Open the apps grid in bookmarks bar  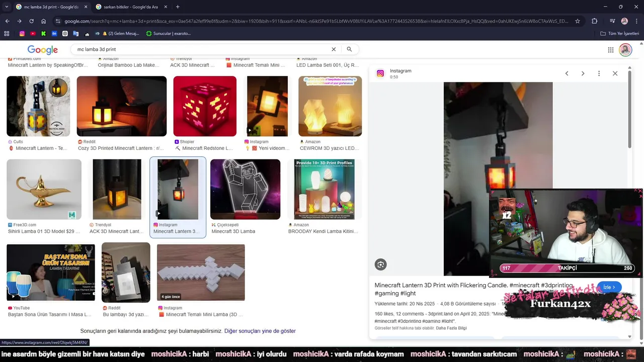[x=7, y=34]
